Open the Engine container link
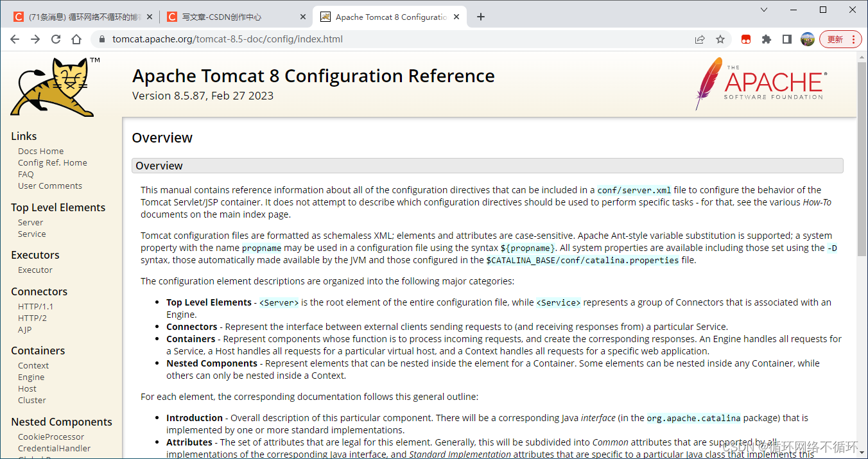Viewport: 868px width, 459px height. (x=31, y=377)
